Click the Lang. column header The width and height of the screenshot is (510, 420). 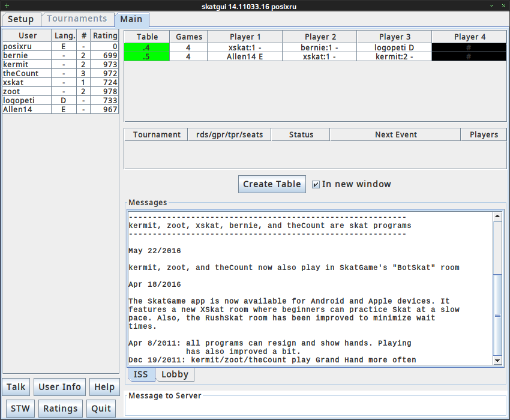pyautogui.click(x=64, y=36)
